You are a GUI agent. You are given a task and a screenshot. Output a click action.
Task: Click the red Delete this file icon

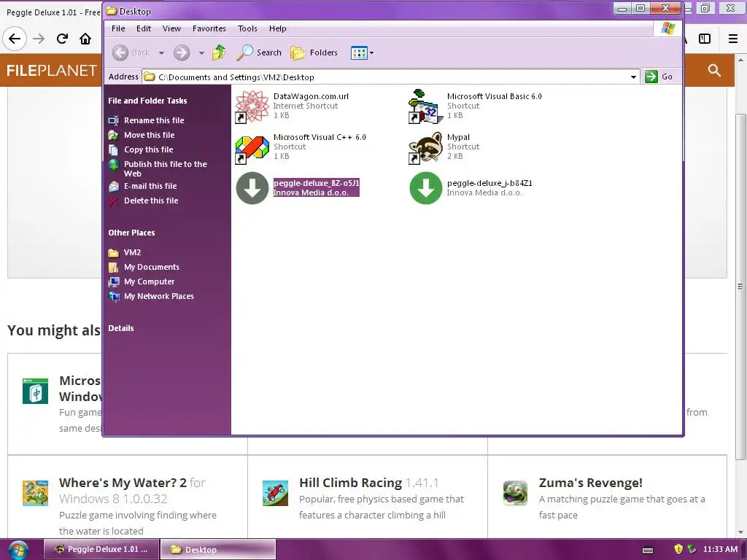tap(113, 201)
